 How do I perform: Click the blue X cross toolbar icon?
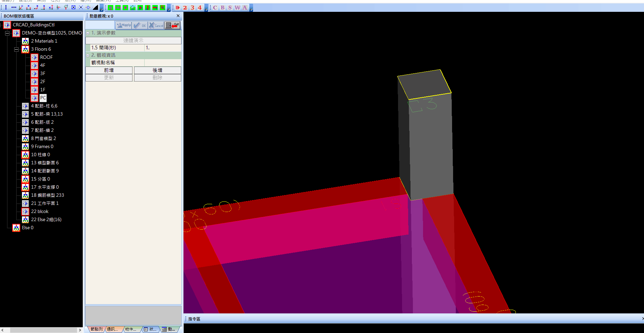click(x=81, y=7)
